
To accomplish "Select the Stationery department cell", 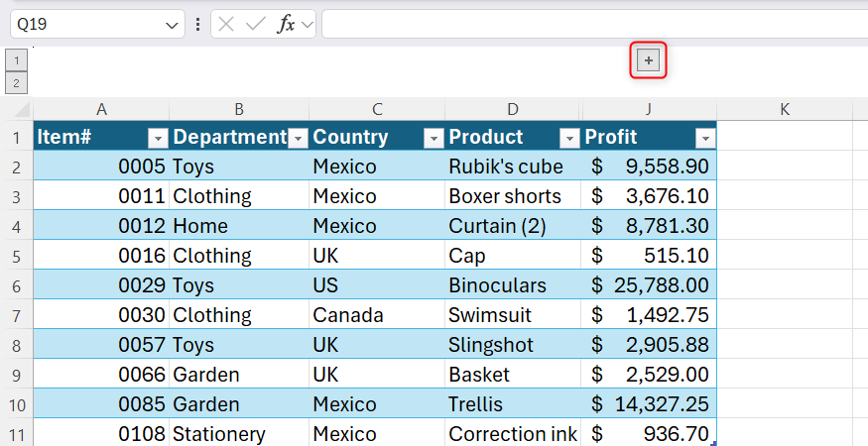I will tap(239, 434).
